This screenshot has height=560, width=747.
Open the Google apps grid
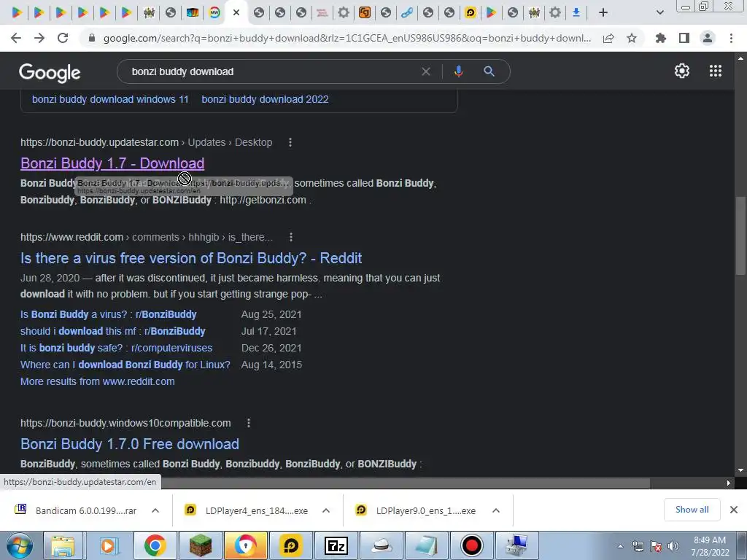coord(716,71)
